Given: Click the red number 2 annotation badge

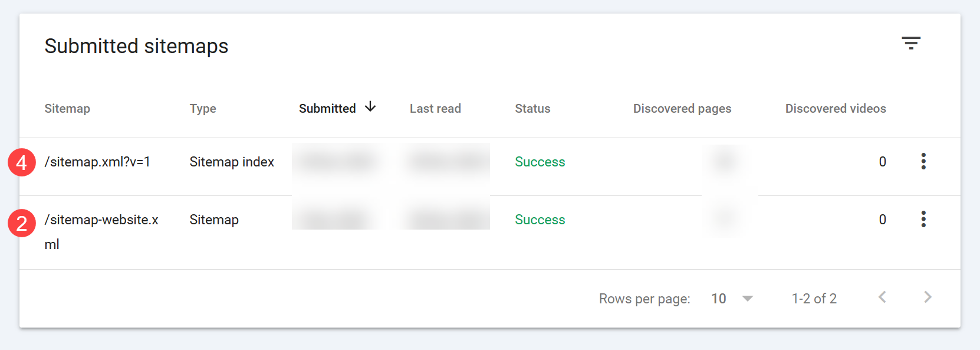Looking at the screenshot, I should pos(22,223).
